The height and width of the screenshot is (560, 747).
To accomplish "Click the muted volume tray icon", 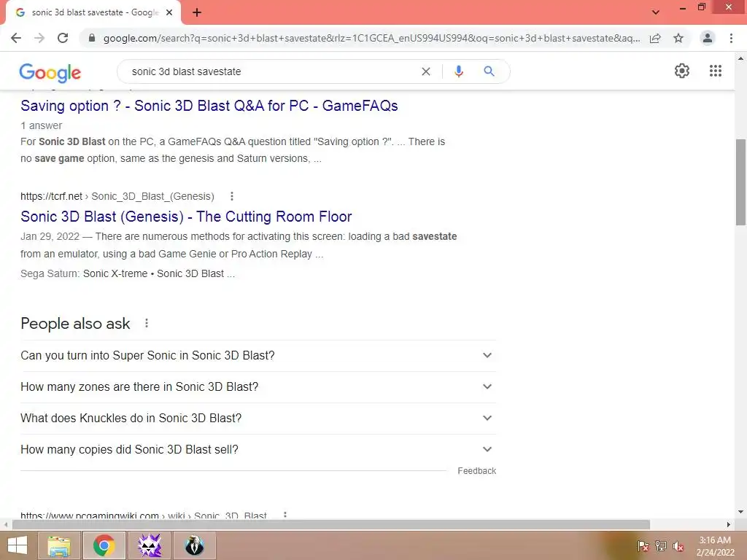I will [678, 546].
